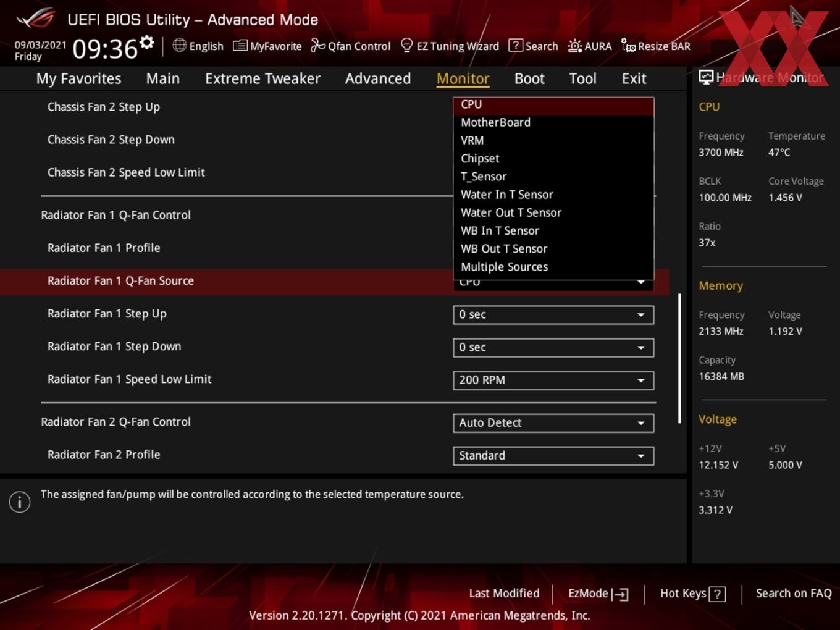Click Radiator Fan 1 Speed Low Limit label

tap(129, 379)
